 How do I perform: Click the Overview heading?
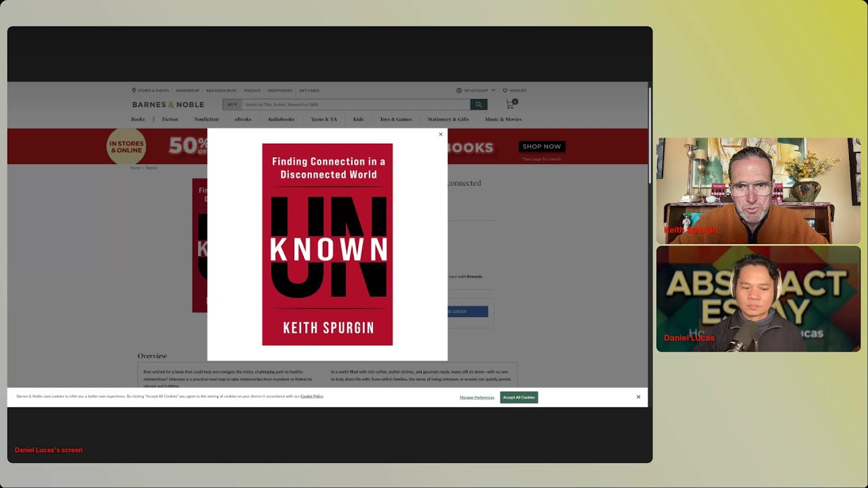[x=152, y=356]
